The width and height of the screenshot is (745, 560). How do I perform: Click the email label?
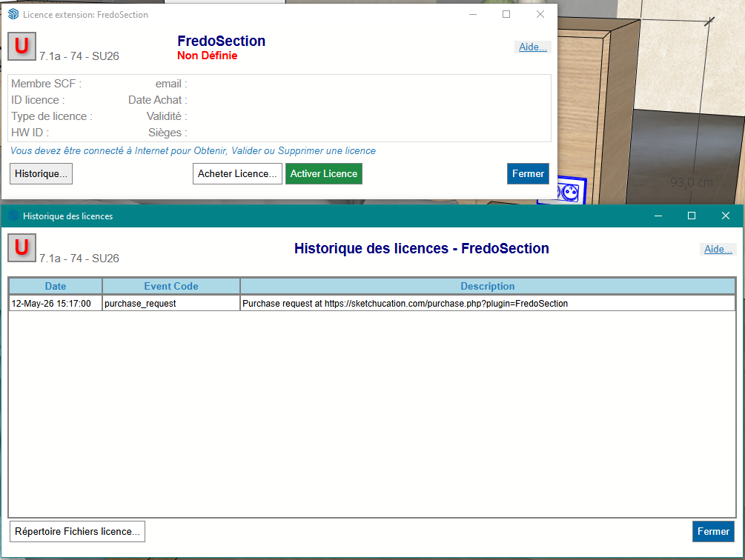(x=171, y=84)
